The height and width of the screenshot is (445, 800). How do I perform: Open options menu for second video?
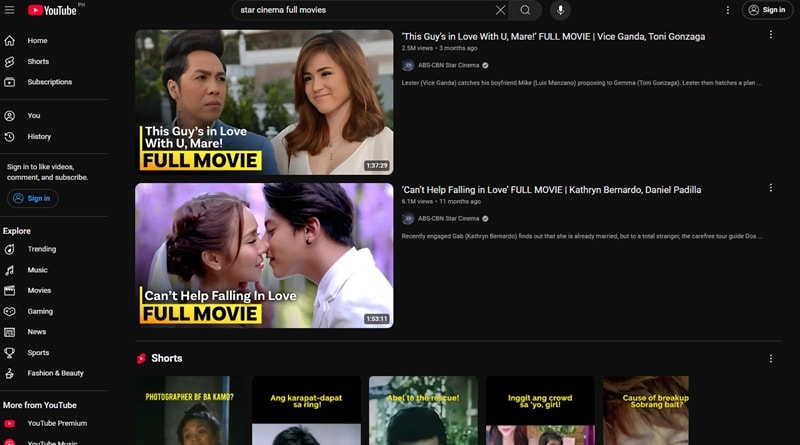(x=770, y=188)
